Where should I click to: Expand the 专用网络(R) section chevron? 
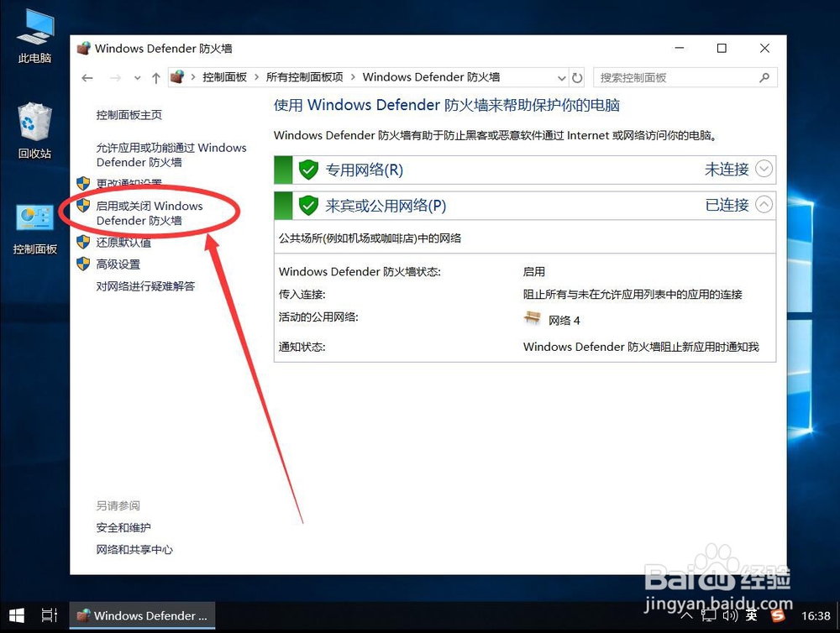pyautogui.click(x=764, y=169)
